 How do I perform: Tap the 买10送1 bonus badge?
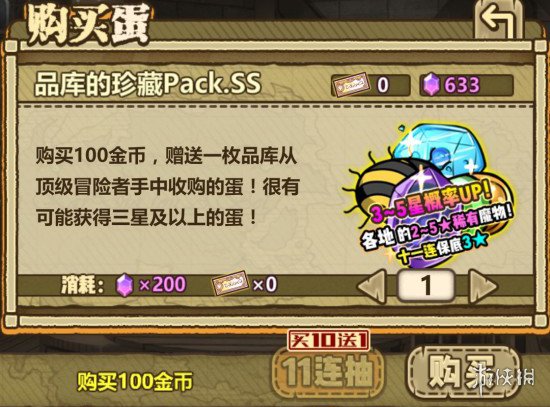point(328,340)
